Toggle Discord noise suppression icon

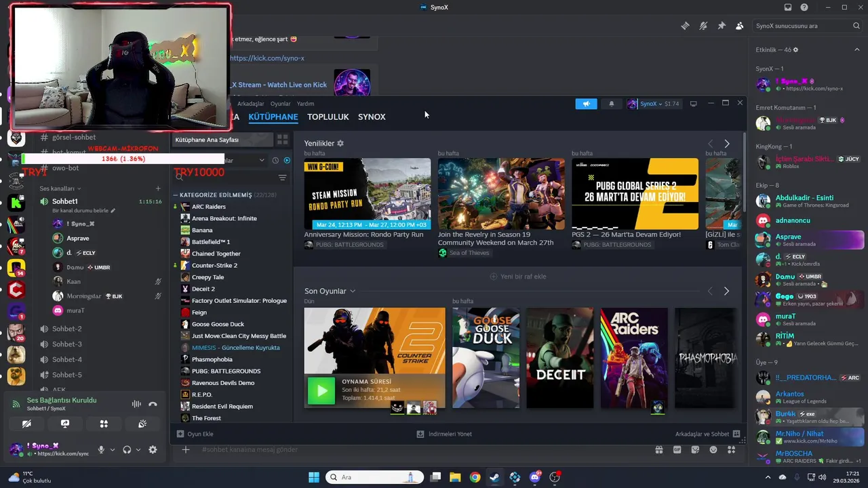point(136,404)
